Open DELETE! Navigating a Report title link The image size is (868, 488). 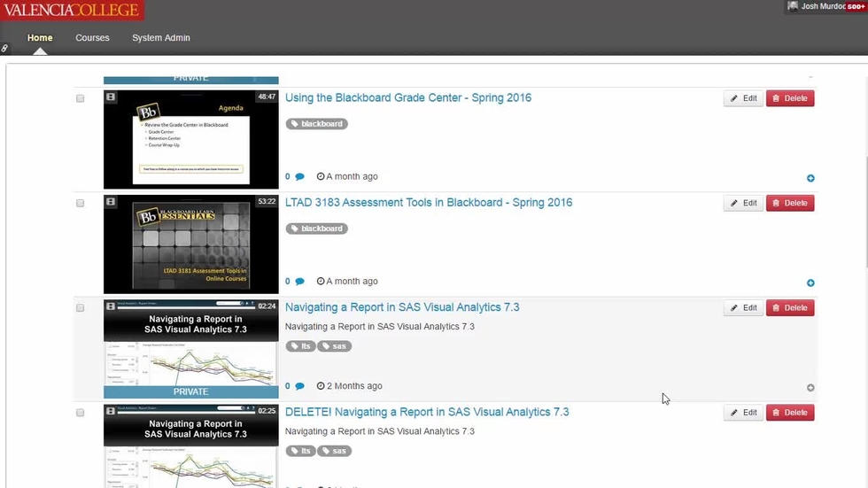427,412
